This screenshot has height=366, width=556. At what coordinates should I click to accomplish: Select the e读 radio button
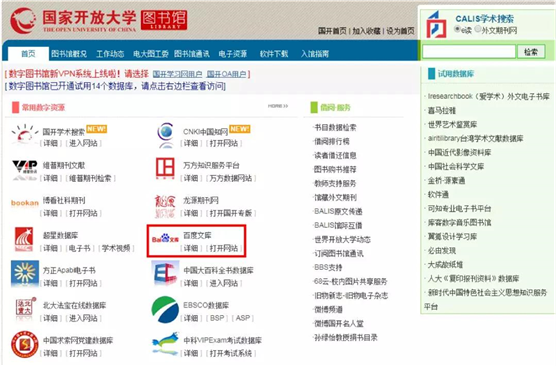457,29
